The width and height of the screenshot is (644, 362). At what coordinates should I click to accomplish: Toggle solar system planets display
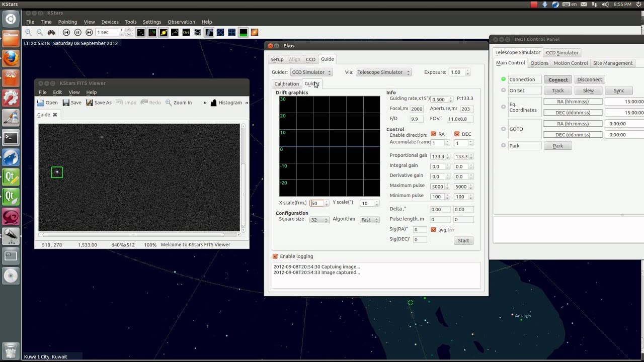(164, 32)
